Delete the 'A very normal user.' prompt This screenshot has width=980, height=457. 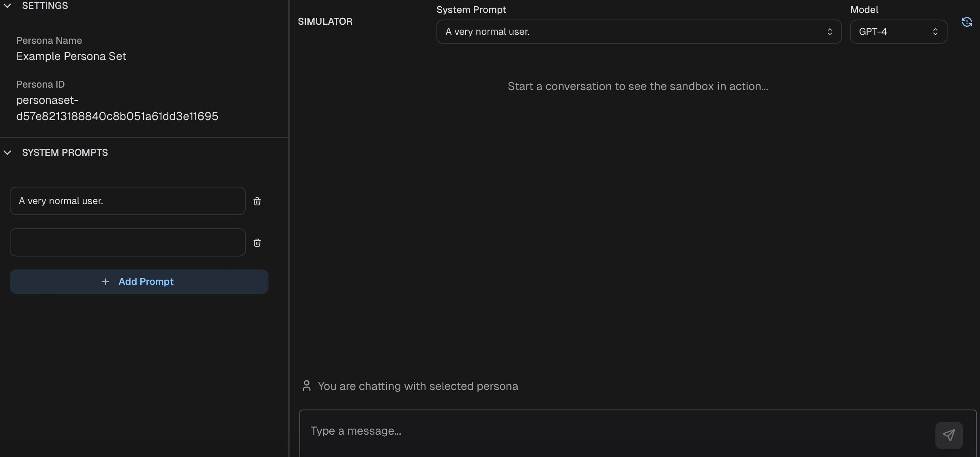[257, 201]
